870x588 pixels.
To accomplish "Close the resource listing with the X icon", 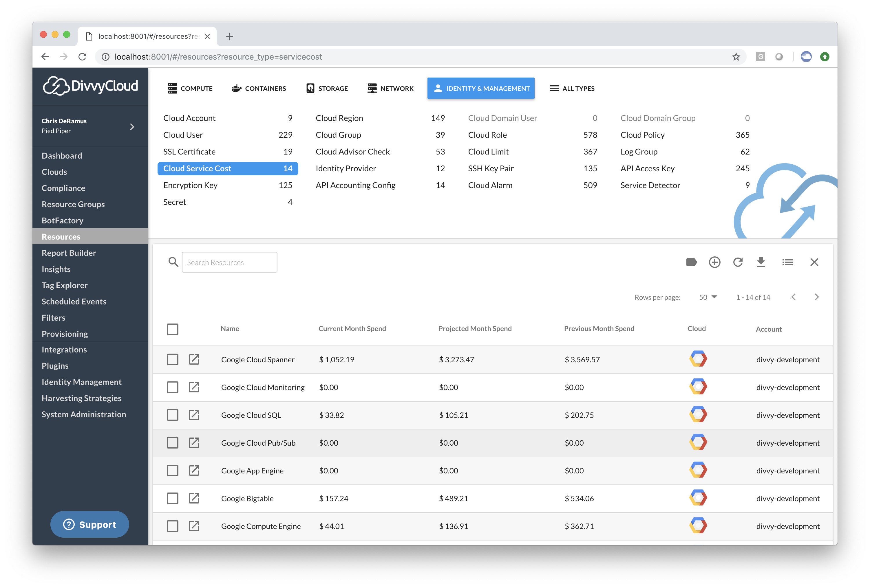I will tap(814, 262).
